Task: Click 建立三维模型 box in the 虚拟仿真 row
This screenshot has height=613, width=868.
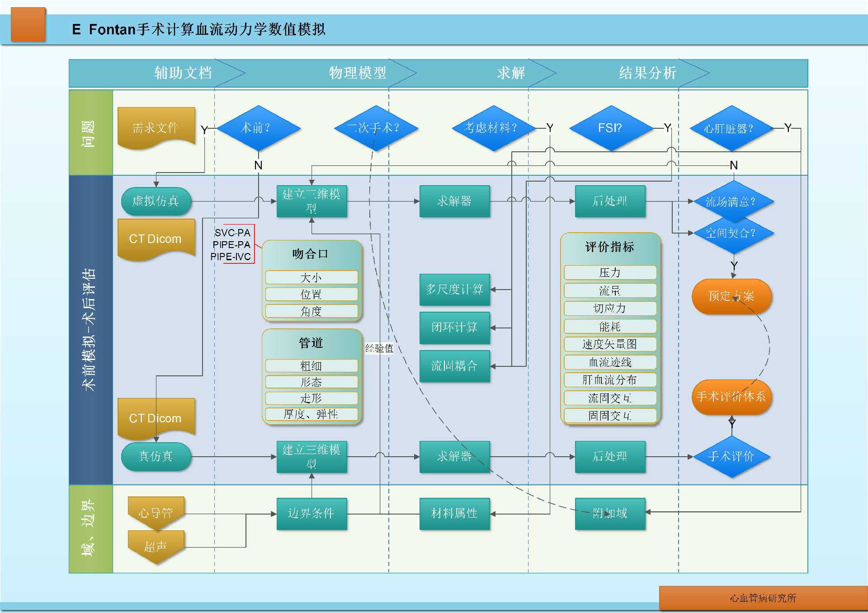Action: 311,201
